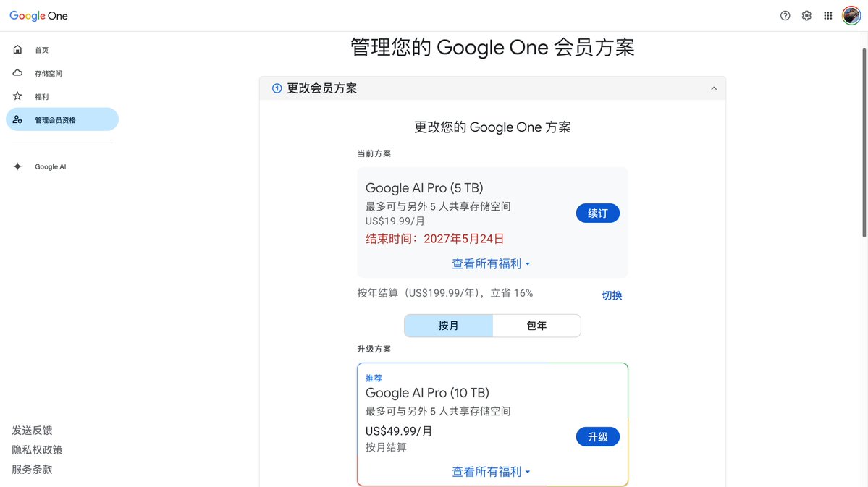Click the 升级方案 section label
The image size is (868, 487).
(x=374, y=350)
